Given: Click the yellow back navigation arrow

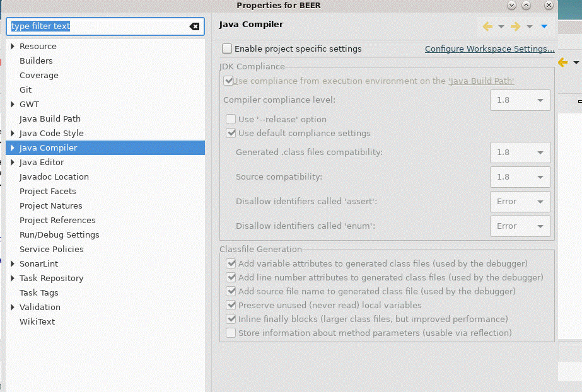Looking at the screenshot, I should 487,26.
